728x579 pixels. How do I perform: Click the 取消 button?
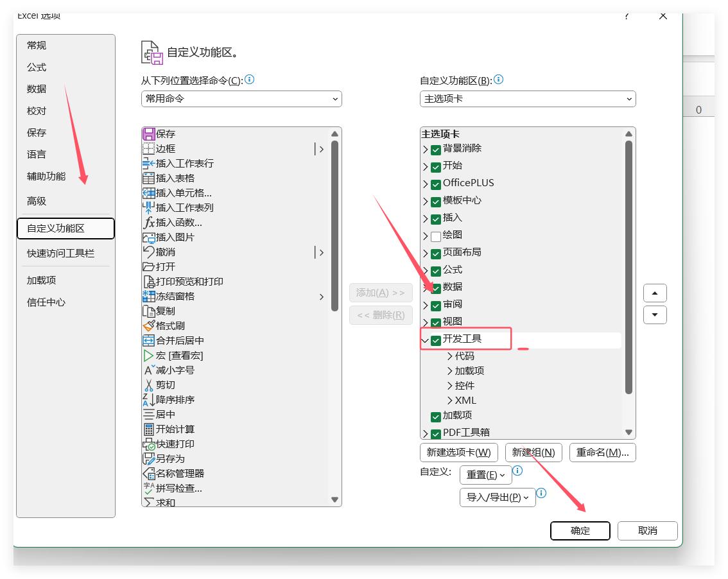coord(647,531)
